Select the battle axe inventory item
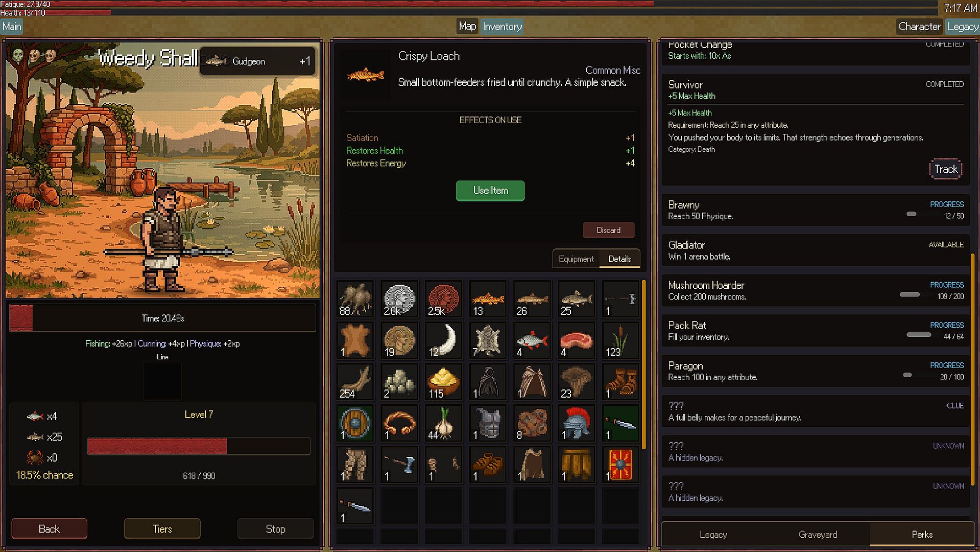Screen dimensions: 980x552 [x=399, y=465]
